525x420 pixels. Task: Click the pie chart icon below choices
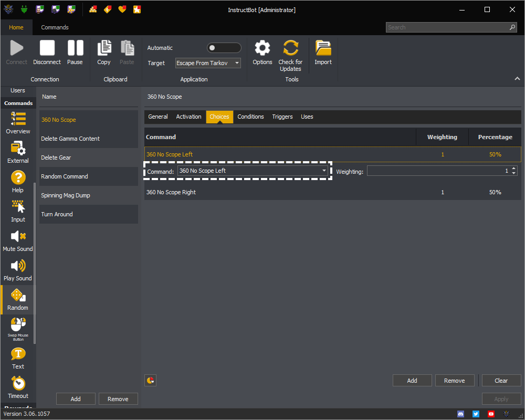coord(150,381)
